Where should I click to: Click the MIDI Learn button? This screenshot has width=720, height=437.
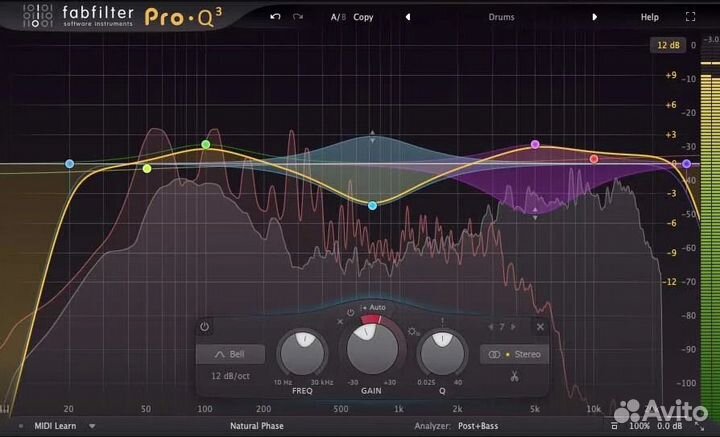pos(56,426)
